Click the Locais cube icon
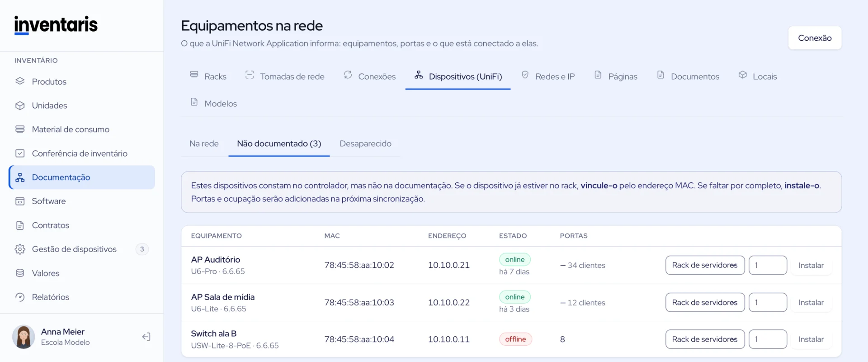This screenshot has width=868, height=362. pos(742,75)
